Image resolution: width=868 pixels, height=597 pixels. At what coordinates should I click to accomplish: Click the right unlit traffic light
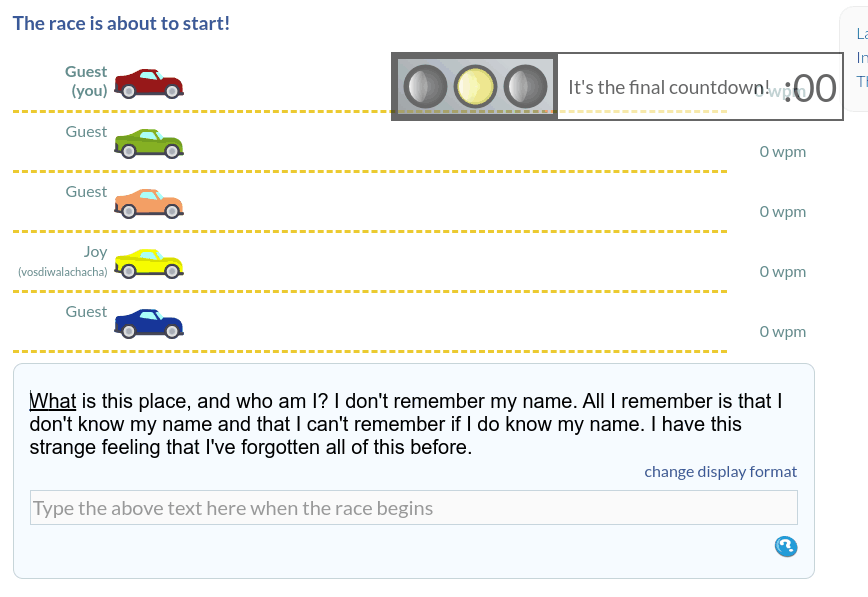tap(526, 87)
